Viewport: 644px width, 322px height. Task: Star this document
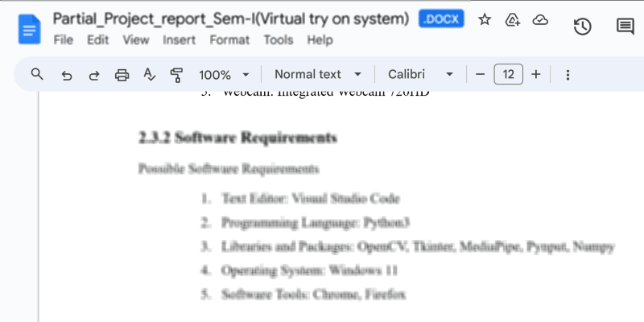485,20
